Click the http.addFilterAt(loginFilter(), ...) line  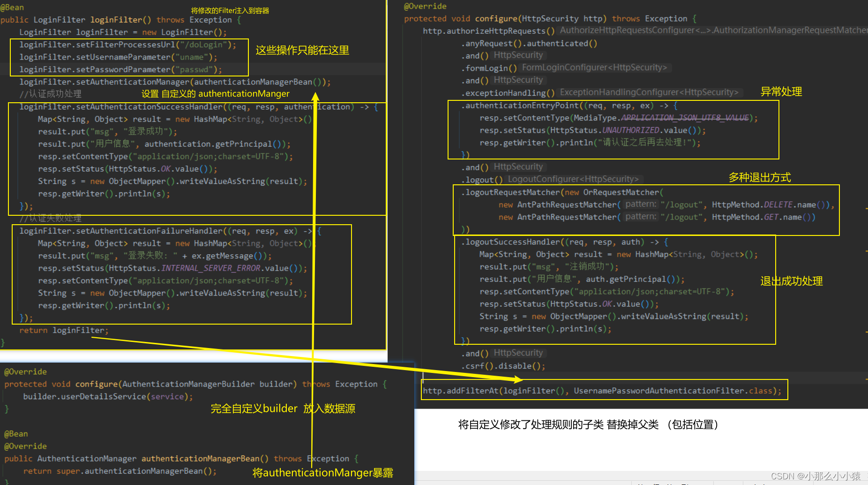click(602, 391)
